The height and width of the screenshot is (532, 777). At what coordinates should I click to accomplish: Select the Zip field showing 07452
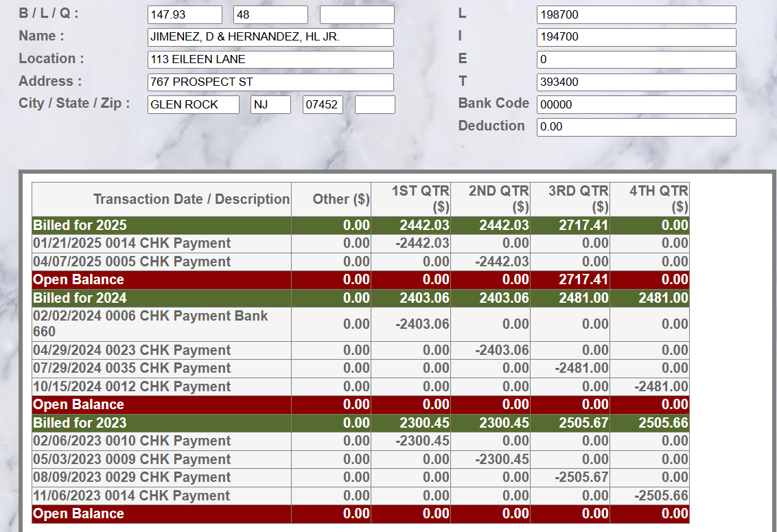coord(323,105)
